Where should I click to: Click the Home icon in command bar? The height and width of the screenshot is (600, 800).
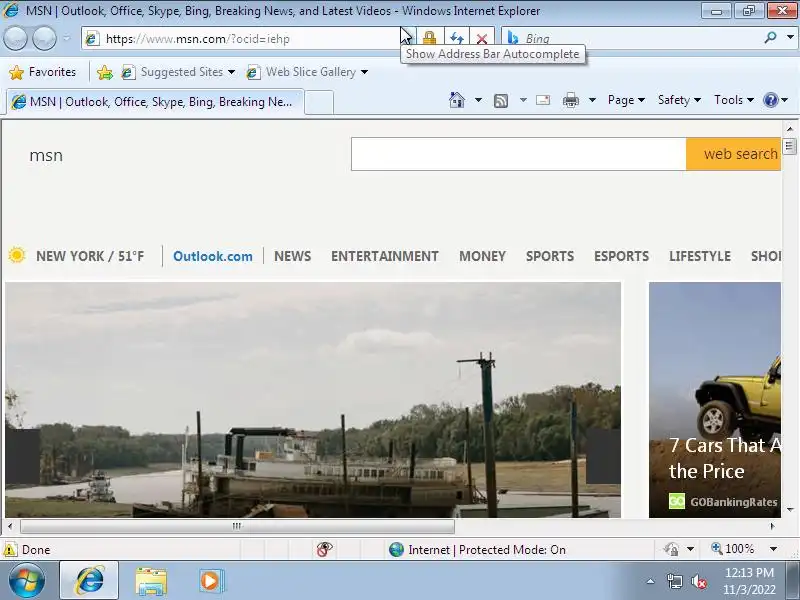pyautogui.click(x=457, y=100)
